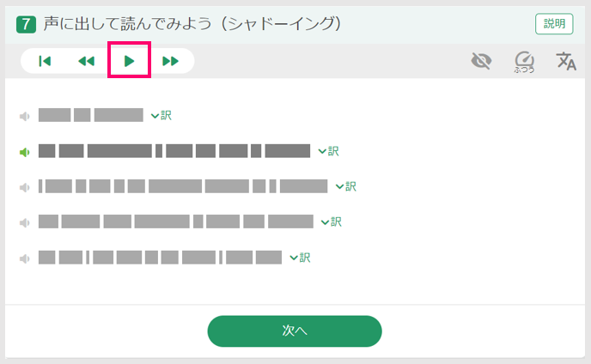Open the 説明 explanation button
The width and height of the screenshot is (591, 364).
click(554, 24)
